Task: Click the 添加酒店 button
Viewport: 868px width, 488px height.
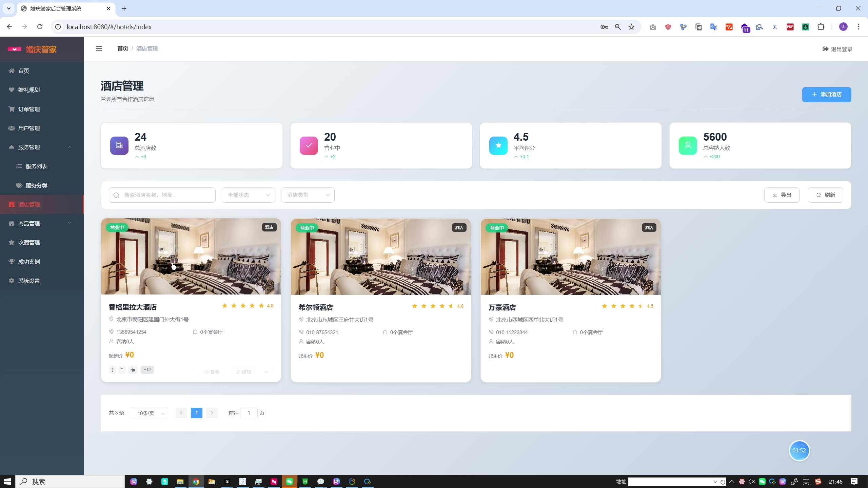Action: pos(826,95)
